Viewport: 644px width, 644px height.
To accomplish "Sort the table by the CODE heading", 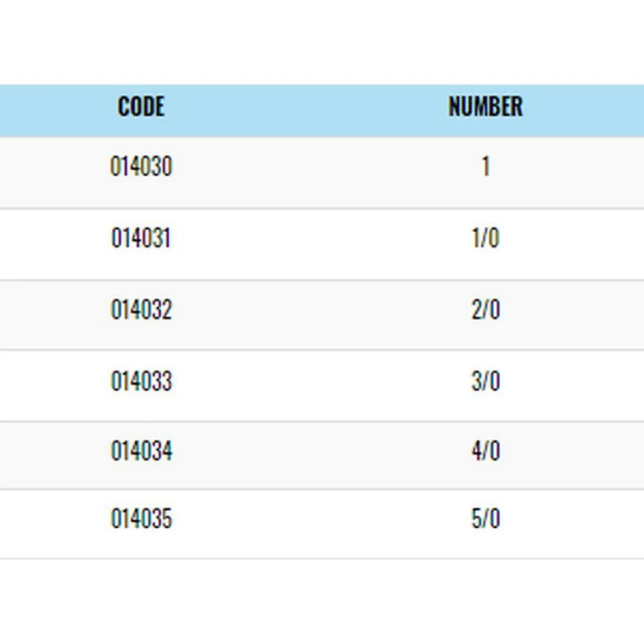I will pos(141,107).
